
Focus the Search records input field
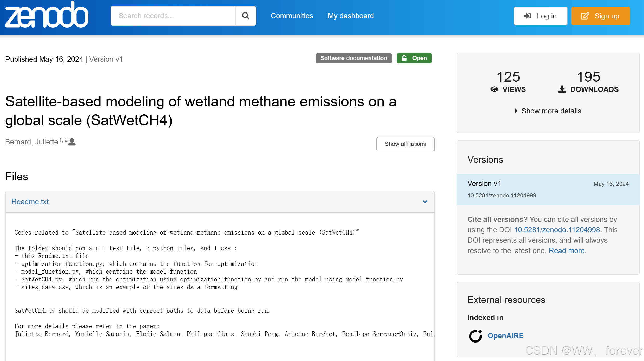tap(173, 16)
